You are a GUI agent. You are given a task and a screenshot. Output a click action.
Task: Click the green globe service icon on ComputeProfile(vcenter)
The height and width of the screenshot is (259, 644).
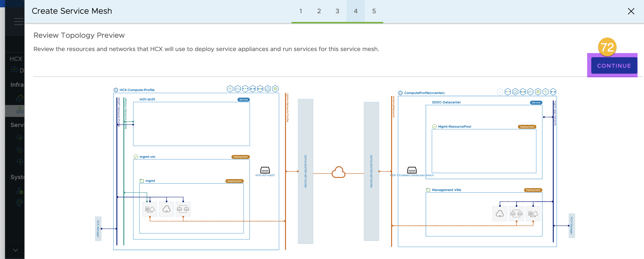[x=538, y=92]
